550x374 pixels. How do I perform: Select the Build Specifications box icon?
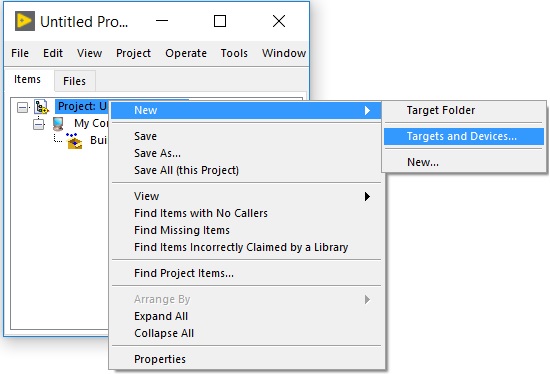tap(74, 140)
